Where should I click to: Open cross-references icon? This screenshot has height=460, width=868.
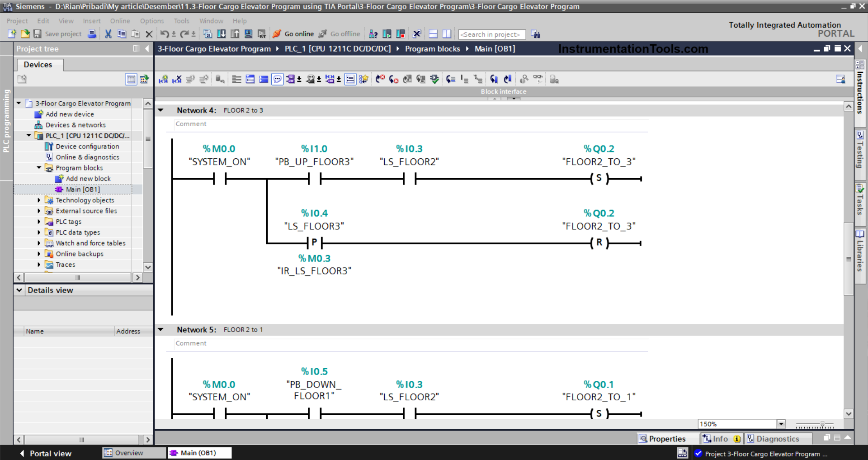(417, 34)
